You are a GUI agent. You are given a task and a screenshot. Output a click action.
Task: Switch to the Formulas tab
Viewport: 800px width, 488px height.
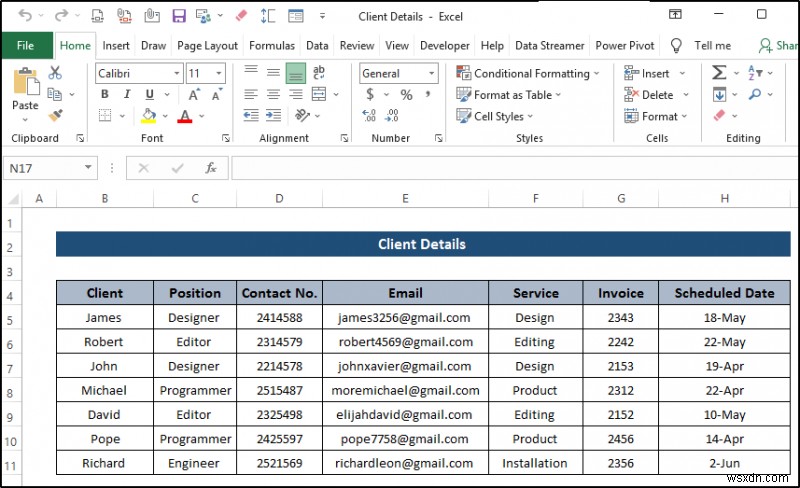coord(271,45)
